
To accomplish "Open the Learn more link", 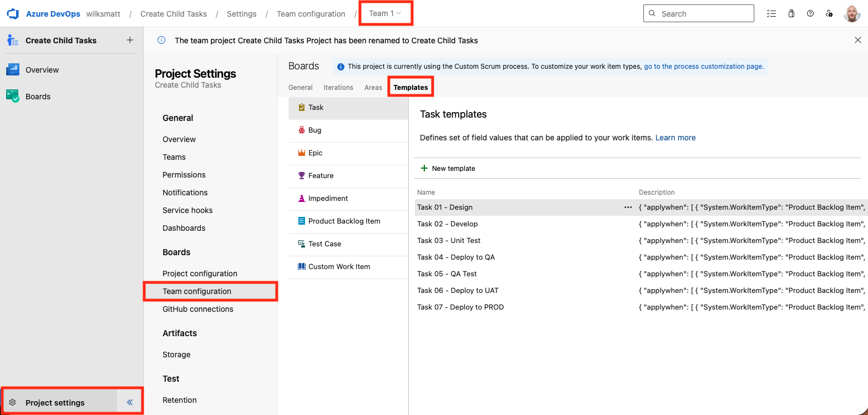I will 675,138.
